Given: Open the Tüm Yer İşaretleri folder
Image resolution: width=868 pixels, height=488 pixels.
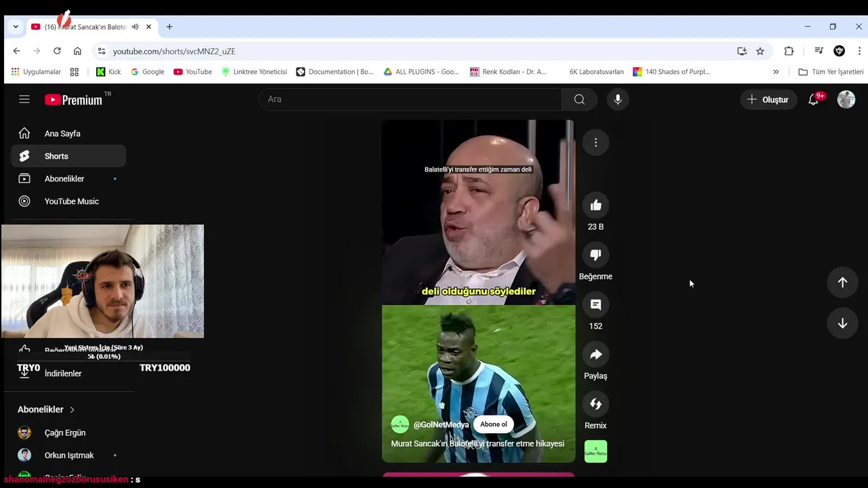Looking at the screenshot, I should click(x=831, y=72).
